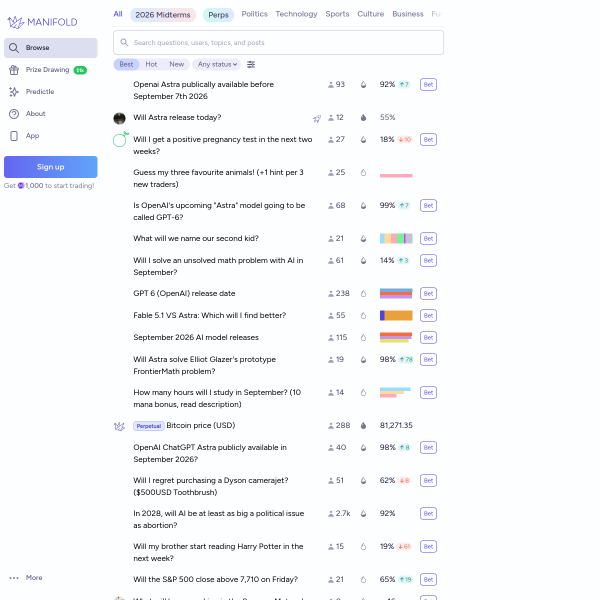The height and width of the screenshot is (600, 600).
Task: Select the All topic tab
Action: [x=118, y=14]
